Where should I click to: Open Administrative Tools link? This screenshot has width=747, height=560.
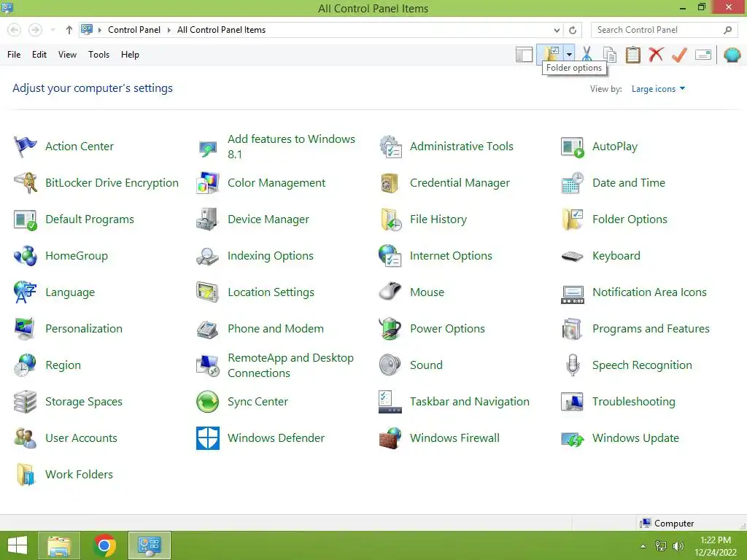tap(462, 146)
